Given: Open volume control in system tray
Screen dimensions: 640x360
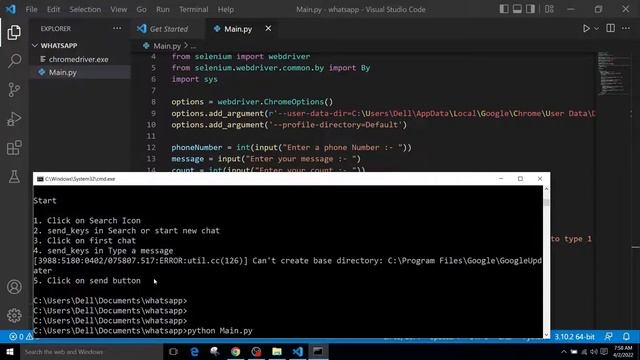Looking at the screenshot, I should coord(594,351).
